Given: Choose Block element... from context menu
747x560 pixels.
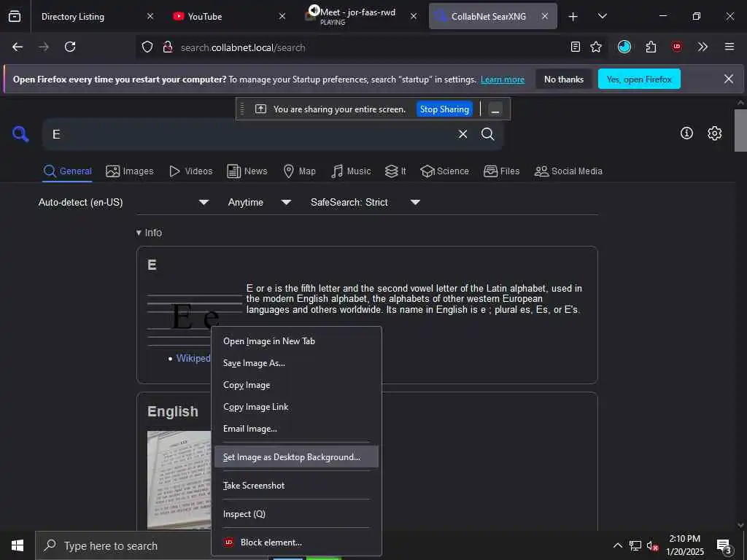Looking at the screenshot, I should (x=296, y=542).
